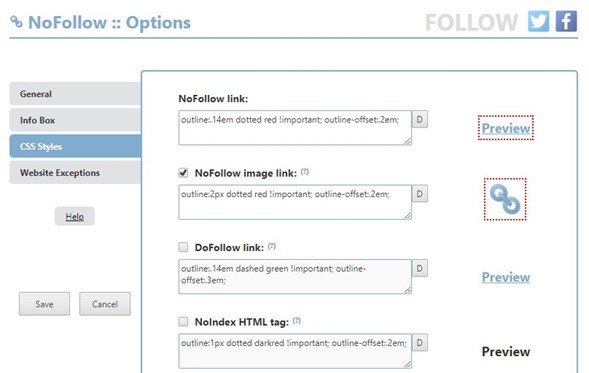
Task: Switch to the Info Box tab
Action: [x=76, y=120]
